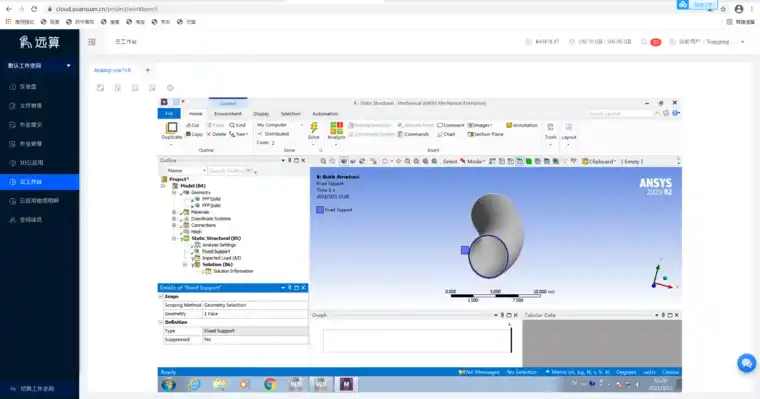Screen dimensions: 760x399
Task: Click the Delete button
Action: coord(217,134)
